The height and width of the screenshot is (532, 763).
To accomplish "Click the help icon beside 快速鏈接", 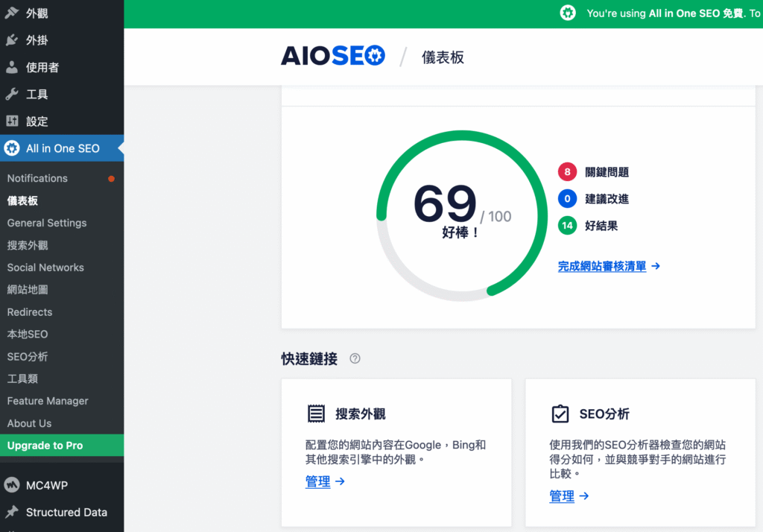I will (355, 358).
